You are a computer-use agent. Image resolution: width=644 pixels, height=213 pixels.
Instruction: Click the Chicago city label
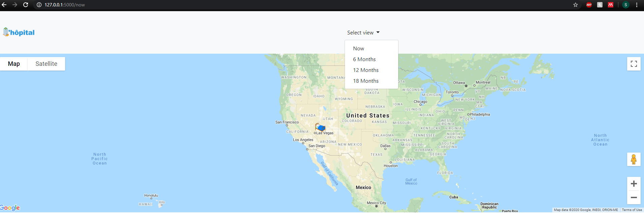click(x=420, y=102)
